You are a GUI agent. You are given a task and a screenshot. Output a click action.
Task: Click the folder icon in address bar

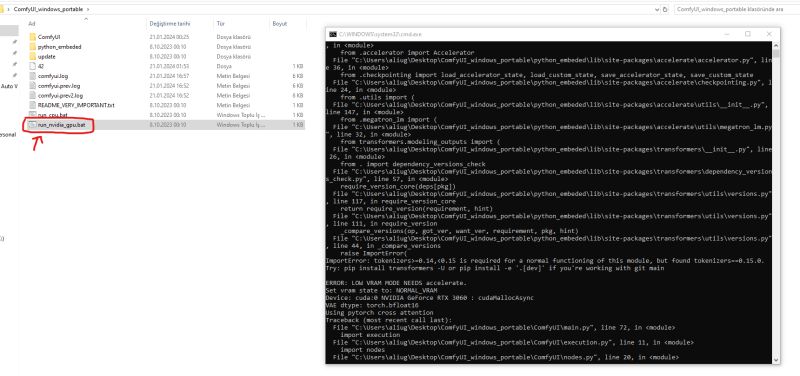click(2, 9)
